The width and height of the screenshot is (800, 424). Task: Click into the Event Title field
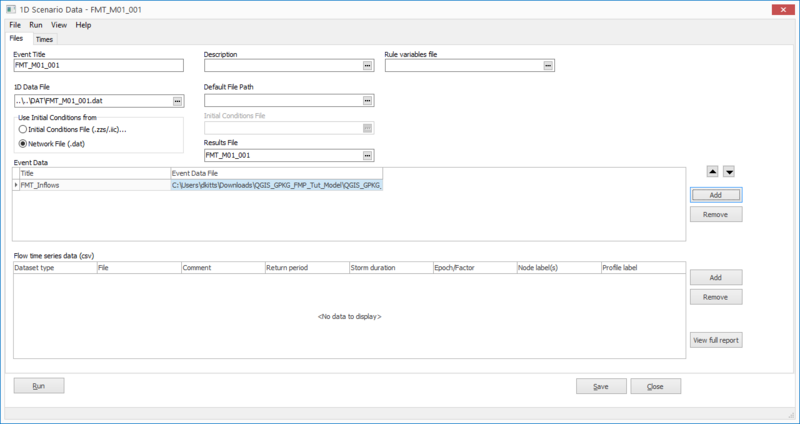[98, 66]
